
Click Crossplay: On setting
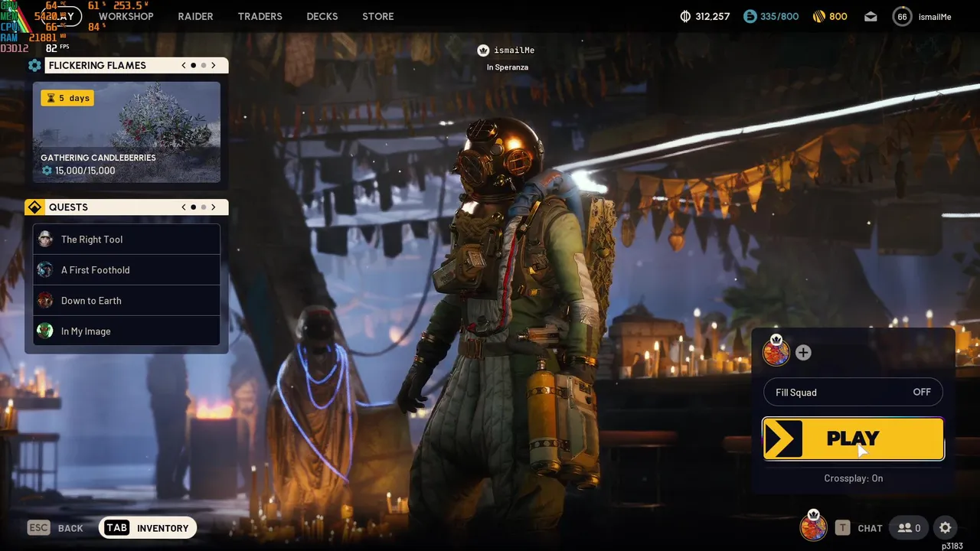853,478
